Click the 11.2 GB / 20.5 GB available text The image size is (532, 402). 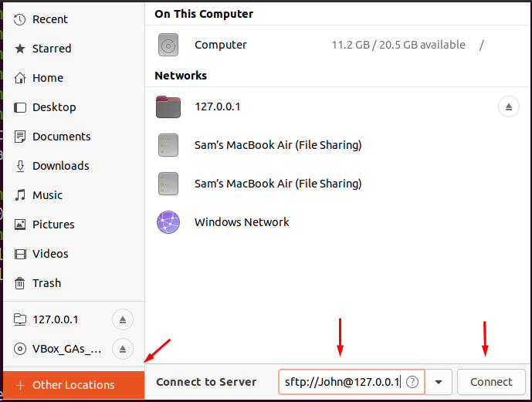[x=398, y=45]
